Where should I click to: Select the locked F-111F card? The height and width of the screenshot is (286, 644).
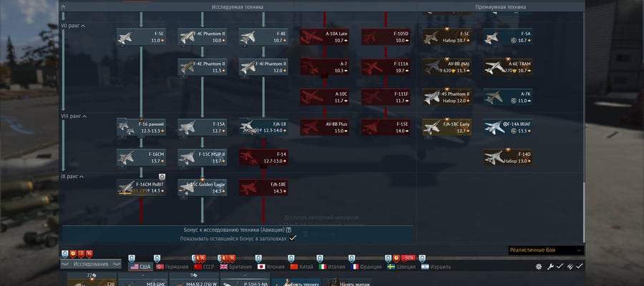pos(386,97)
